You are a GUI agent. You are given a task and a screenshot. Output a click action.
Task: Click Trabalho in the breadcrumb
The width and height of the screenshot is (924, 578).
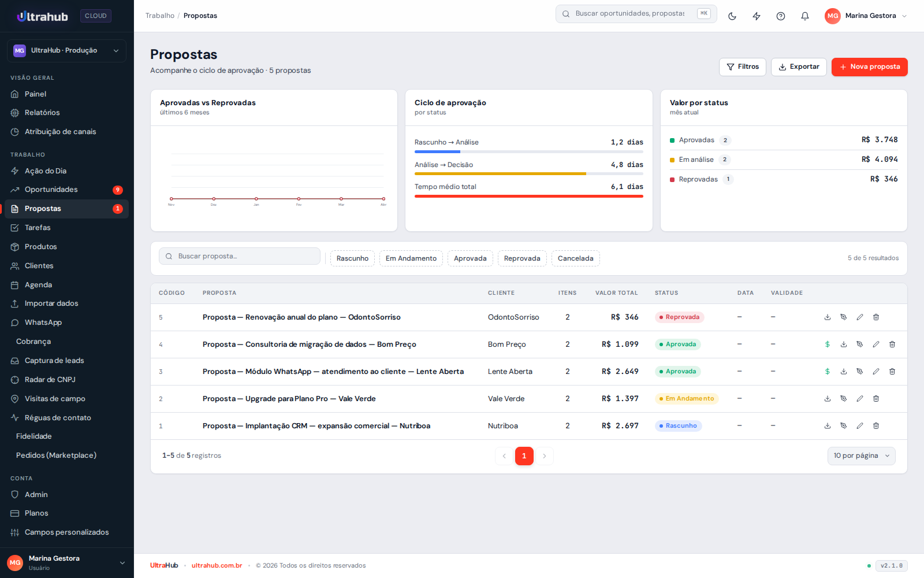coord(160,16)
